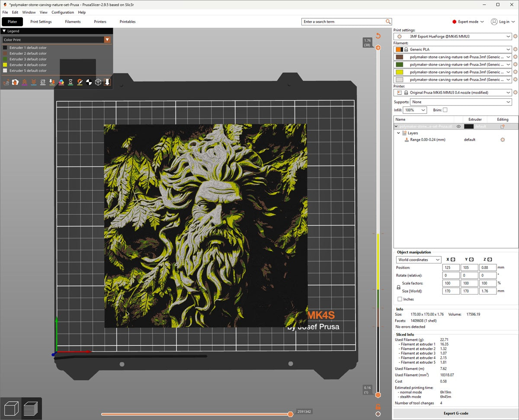Open the Window menu

coord(29,13)
